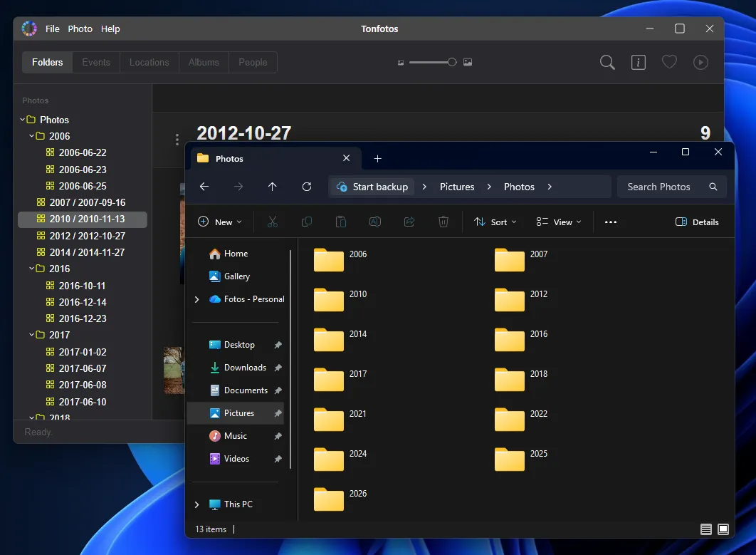
Task: Click the Delete trash icon in Explorer
Action: click(443, 222)
